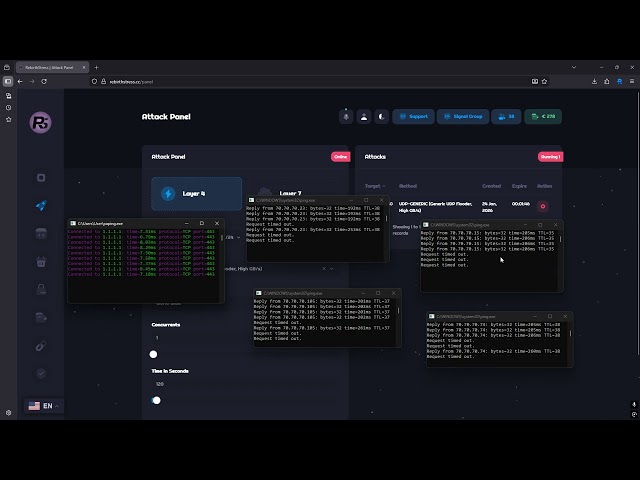Switch to the Attack Panel browser tab
Screen dimensions: 640x480
point(49,67)
